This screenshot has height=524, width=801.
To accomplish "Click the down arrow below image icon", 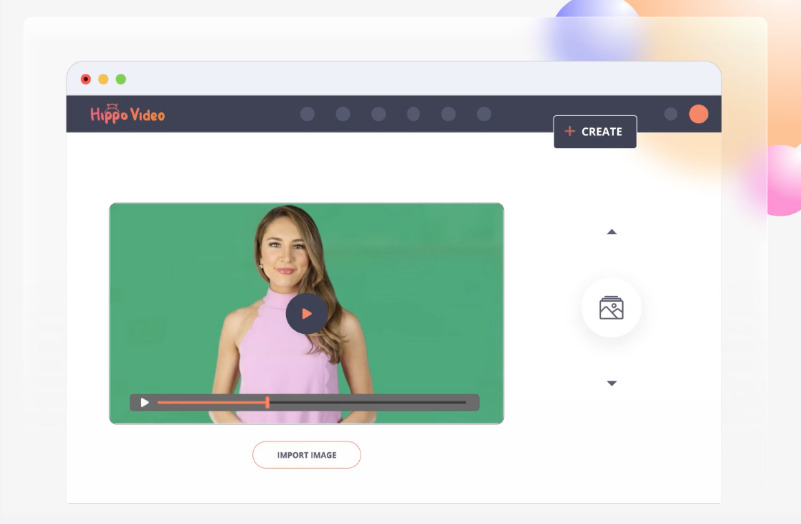I will [x=612, y=383].
